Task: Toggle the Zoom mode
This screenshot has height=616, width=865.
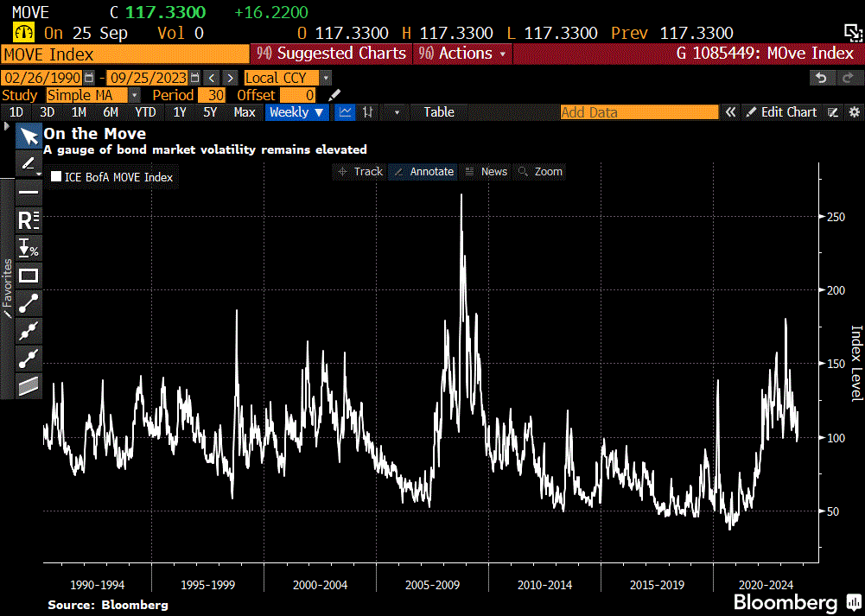Action: (541, 172)
